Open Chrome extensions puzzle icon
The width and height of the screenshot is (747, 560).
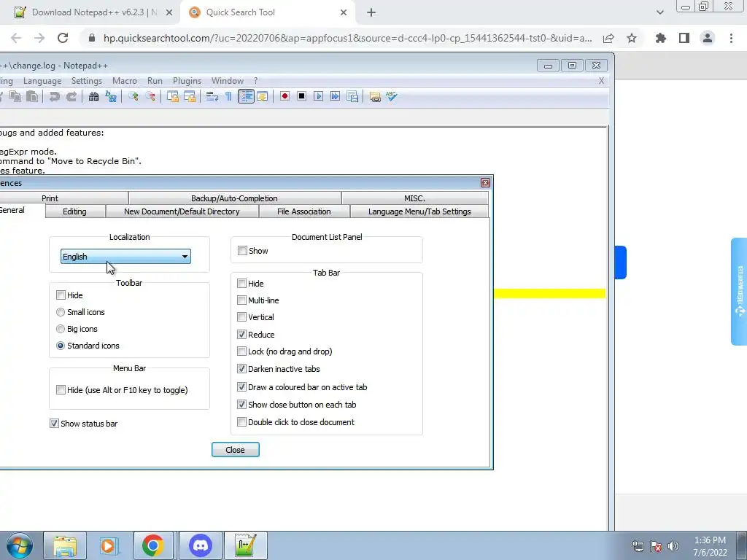coord(661,38)
